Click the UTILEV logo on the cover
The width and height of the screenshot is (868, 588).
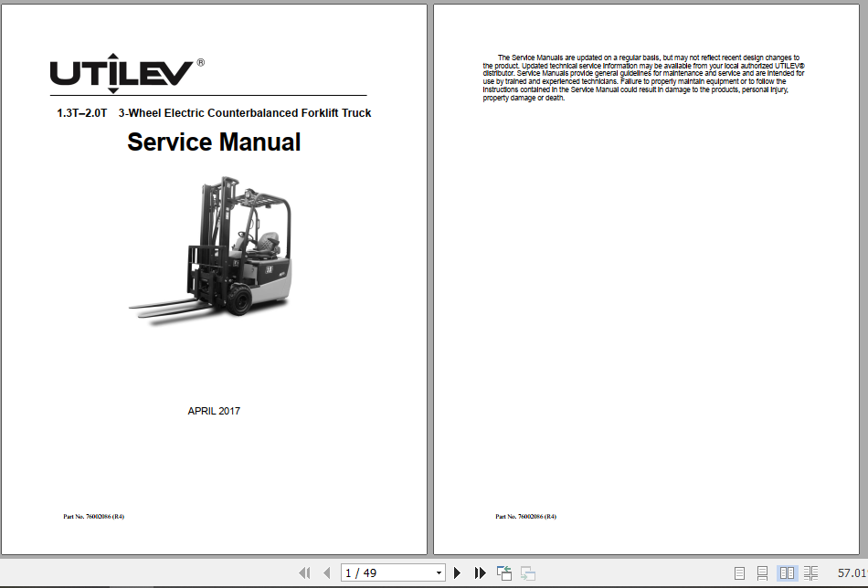[127, 73]
